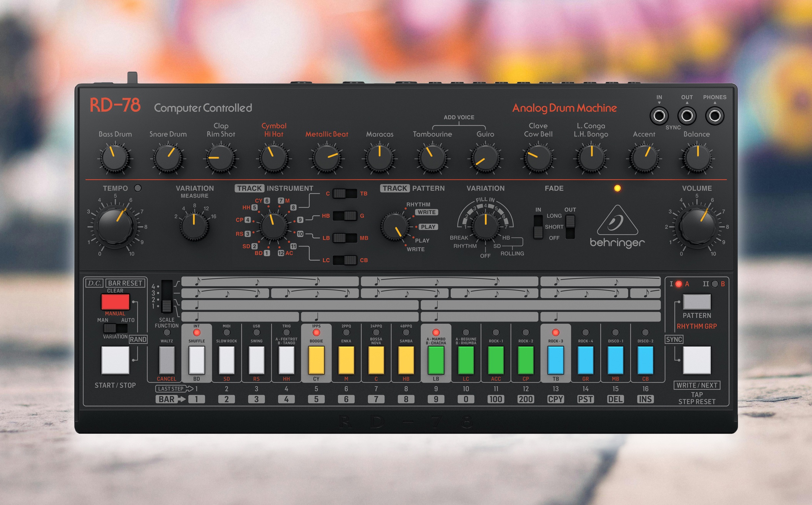The image size is (812, 505).
Task: Click the Rock-3 step red LED
Action: 556,333
